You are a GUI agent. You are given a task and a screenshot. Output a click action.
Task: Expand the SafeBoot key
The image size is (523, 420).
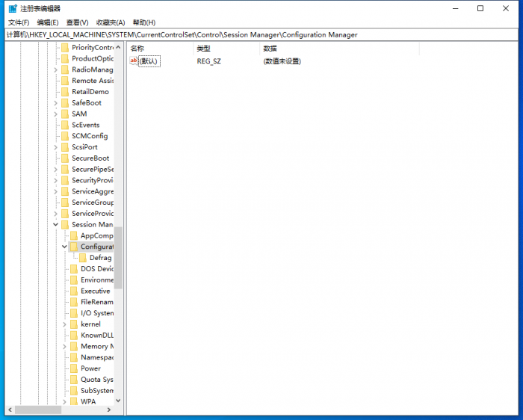point(56,103)
